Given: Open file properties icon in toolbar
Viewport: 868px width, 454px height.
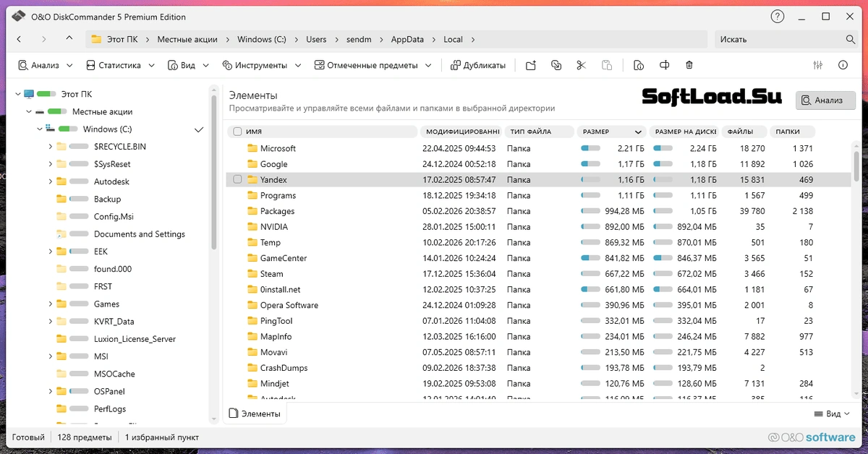Looking at the screenshot, I should click(x=639, y=65).
